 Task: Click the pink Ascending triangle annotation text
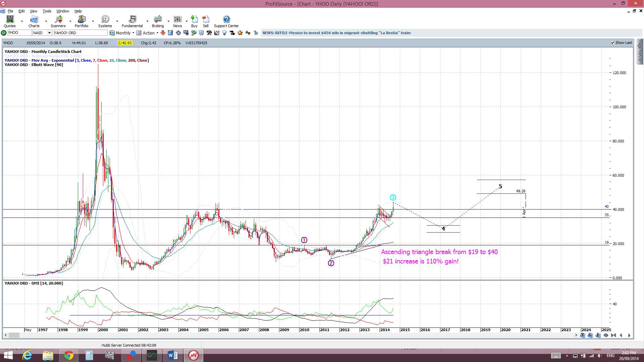[x=439, y=252]
